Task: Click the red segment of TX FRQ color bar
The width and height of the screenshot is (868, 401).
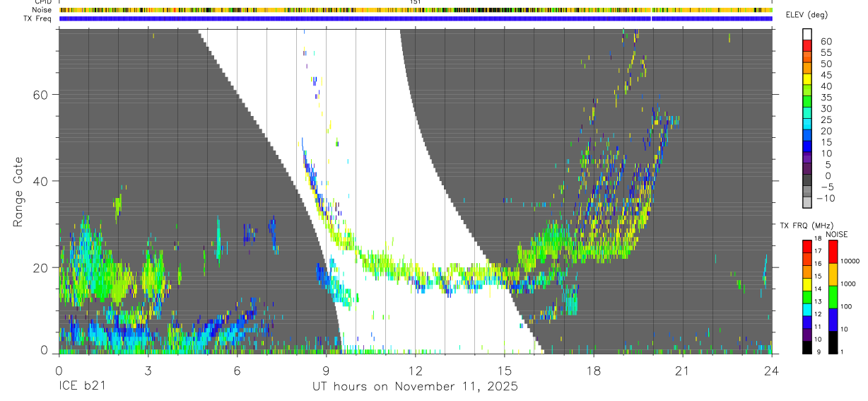Action: tap(807, 247)
